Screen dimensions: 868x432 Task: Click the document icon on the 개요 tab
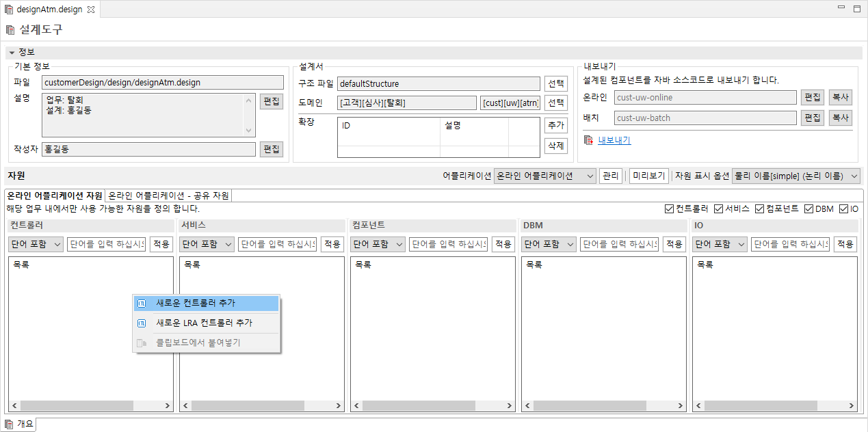point(8,424)
